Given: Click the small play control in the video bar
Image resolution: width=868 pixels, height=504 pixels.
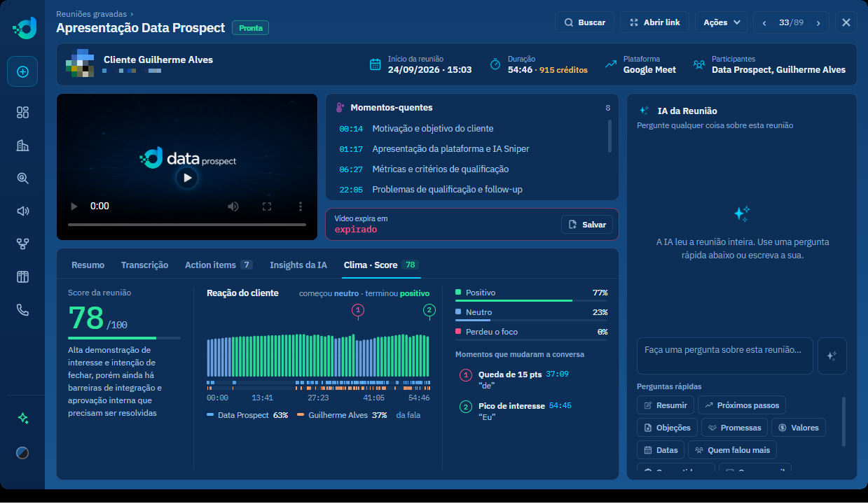Looking at the screenshot, I should click(73, 206).
